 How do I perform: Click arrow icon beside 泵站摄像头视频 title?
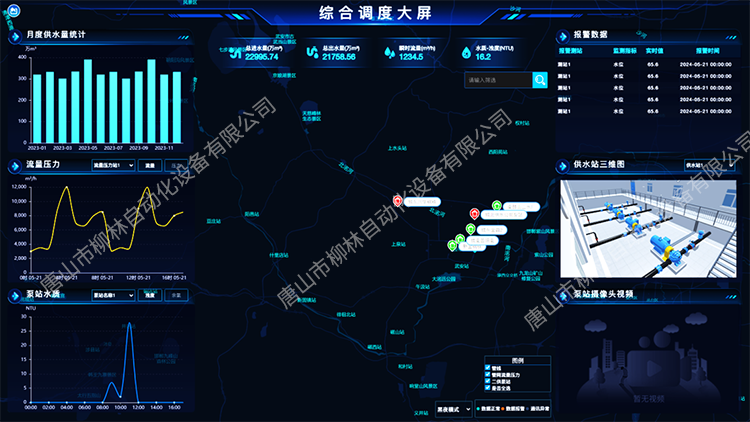562,296
